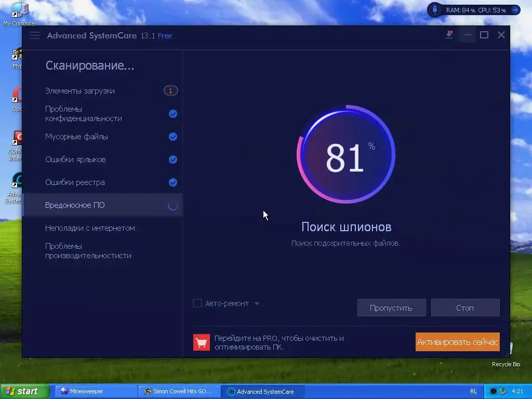
Task: Click the arrow on the RAM/CPU monitor widget
Action: 515,10
